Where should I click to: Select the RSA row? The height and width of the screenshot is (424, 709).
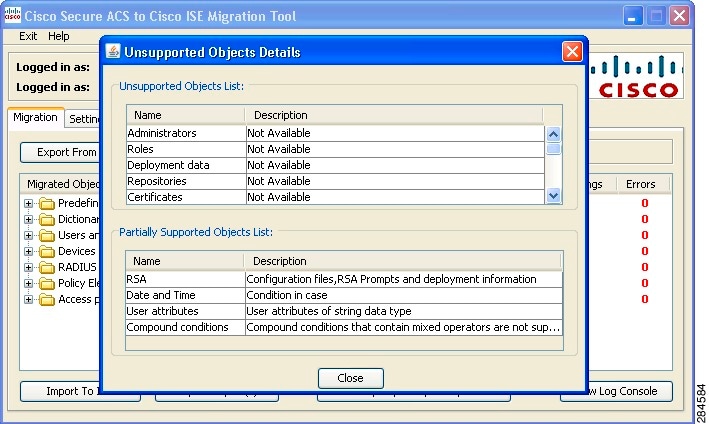click(344, 279)
